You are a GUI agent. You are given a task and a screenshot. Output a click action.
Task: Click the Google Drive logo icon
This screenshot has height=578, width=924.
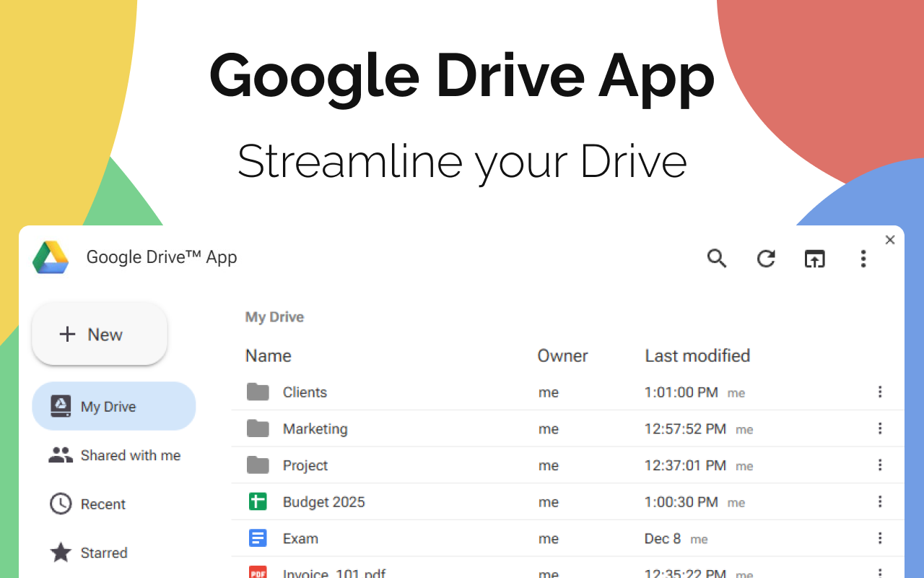[x=51, y=258]
